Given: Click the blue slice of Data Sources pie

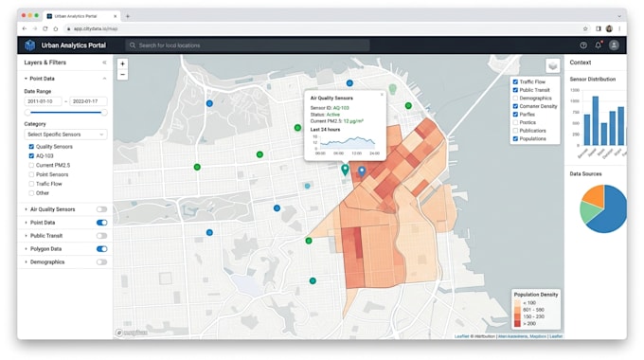Looking at the screenshot, I should [609, 211].
